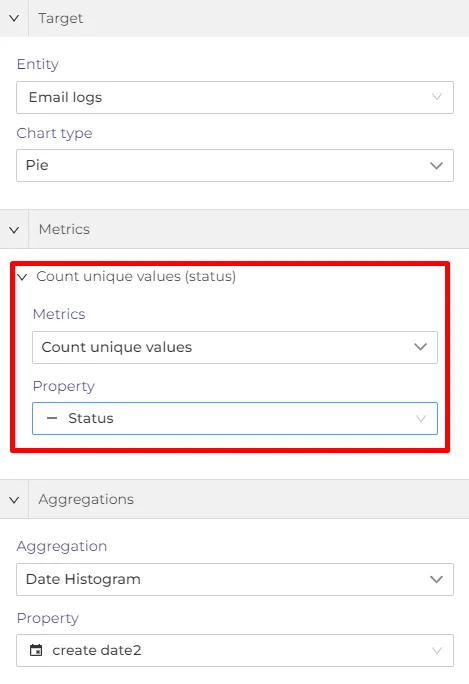469x684 pixels.
Task: Click arrow icon in Date Histogram field
Action: [436, 579]
